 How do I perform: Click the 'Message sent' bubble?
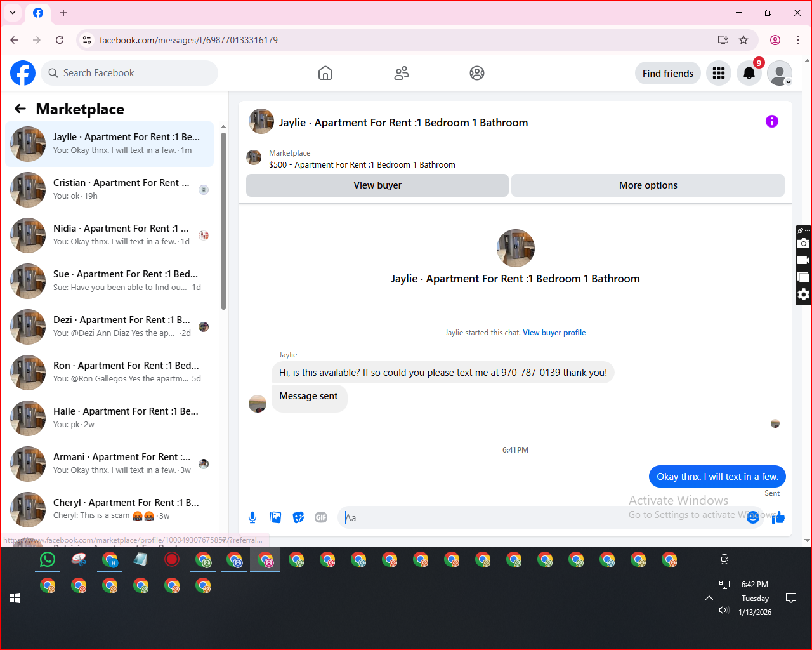[x=309, y=398]
